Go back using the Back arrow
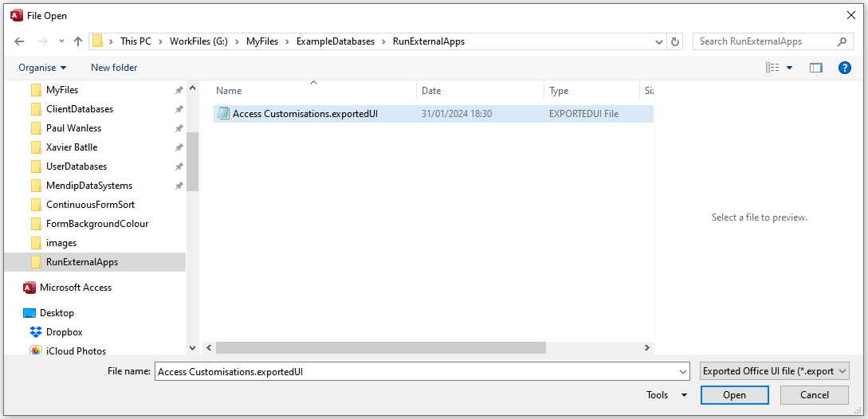 point(19,41)
